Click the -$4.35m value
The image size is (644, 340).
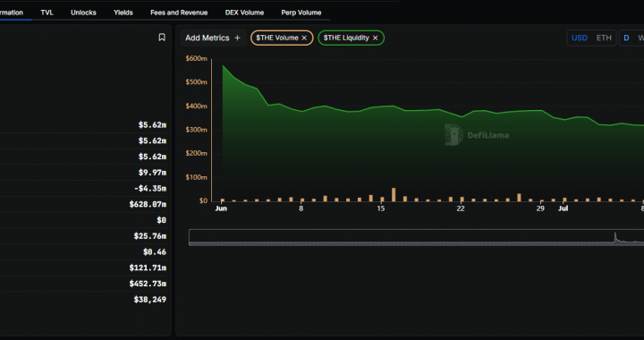tap(150, 189)
